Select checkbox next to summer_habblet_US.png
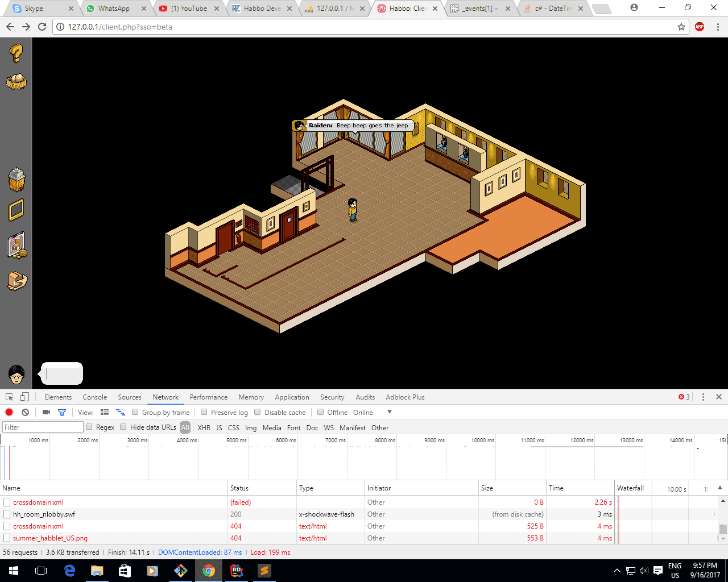 pyautogui.click(x=7, y=538)
